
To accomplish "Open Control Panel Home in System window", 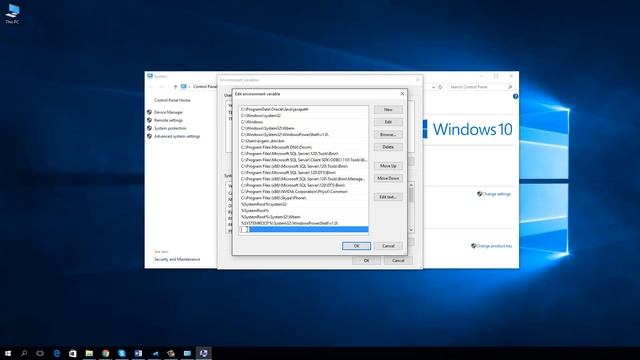I will [172, 100].
